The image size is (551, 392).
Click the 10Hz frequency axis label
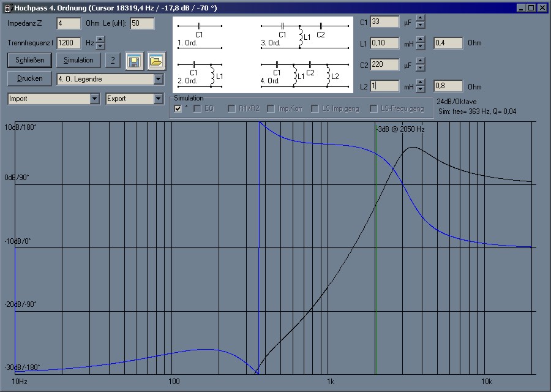click(x=20, y=382)
